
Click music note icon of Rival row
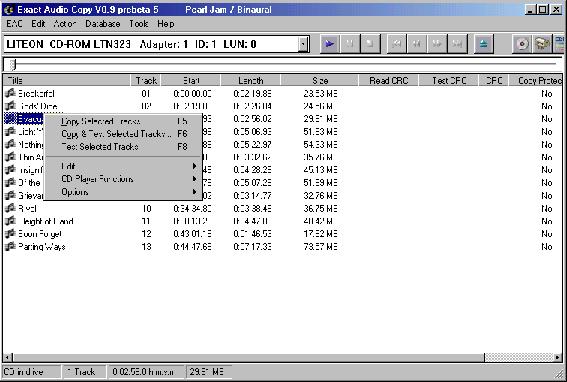(x=10, y=208)
